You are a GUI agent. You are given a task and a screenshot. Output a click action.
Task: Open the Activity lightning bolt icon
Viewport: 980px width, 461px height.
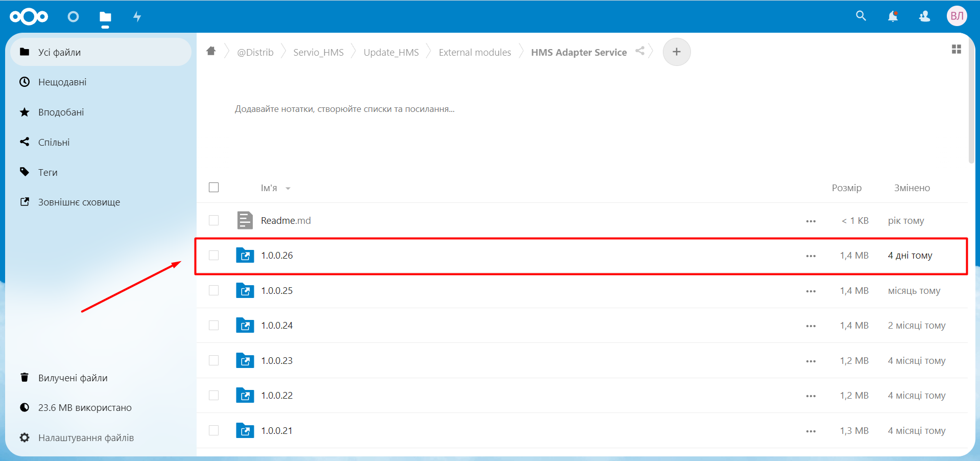point(137,17)
